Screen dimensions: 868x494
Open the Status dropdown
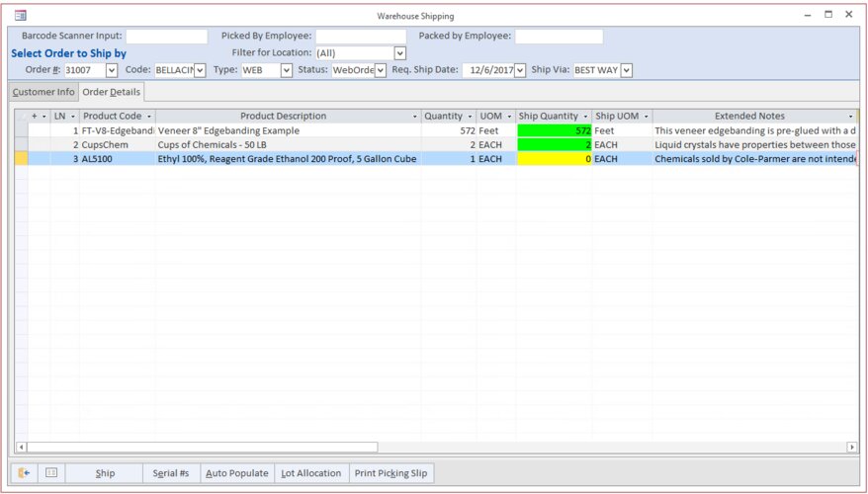pos(381,70)
